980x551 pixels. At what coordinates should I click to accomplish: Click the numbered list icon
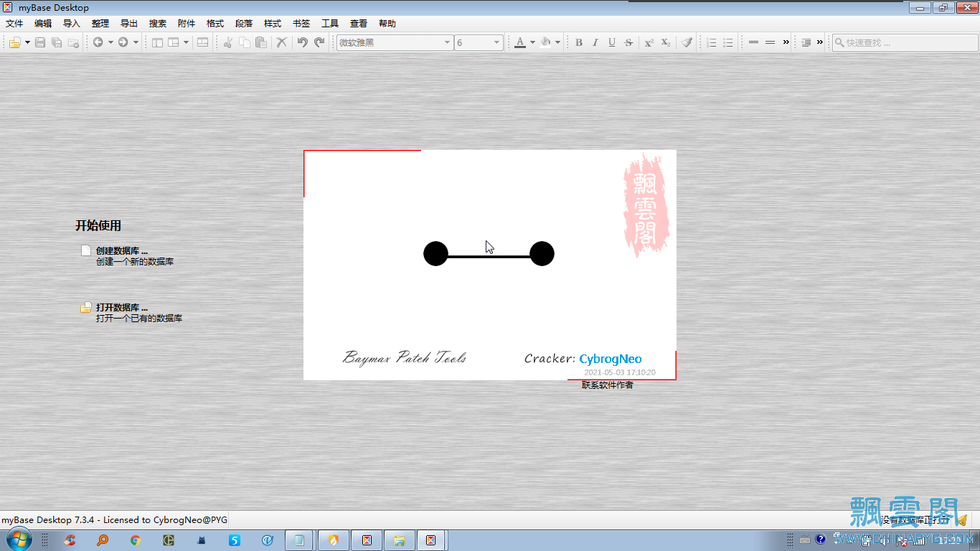tap(712, 42)
